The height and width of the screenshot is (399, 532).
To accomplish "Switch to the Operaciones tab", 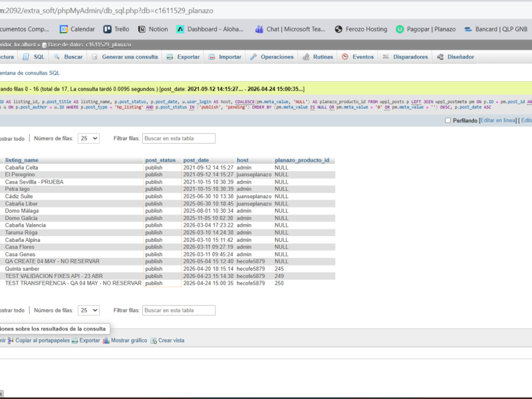I will [272, 57].
